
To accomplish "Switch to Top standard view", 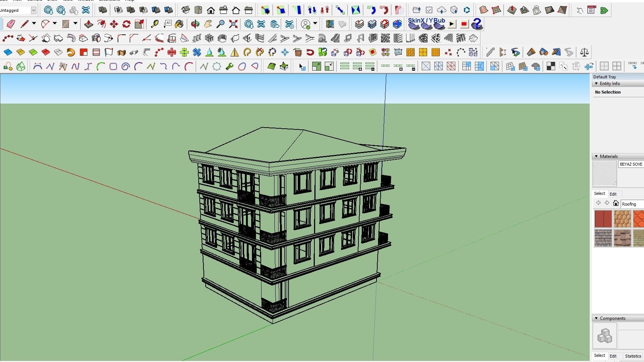I will coord(198,10).
